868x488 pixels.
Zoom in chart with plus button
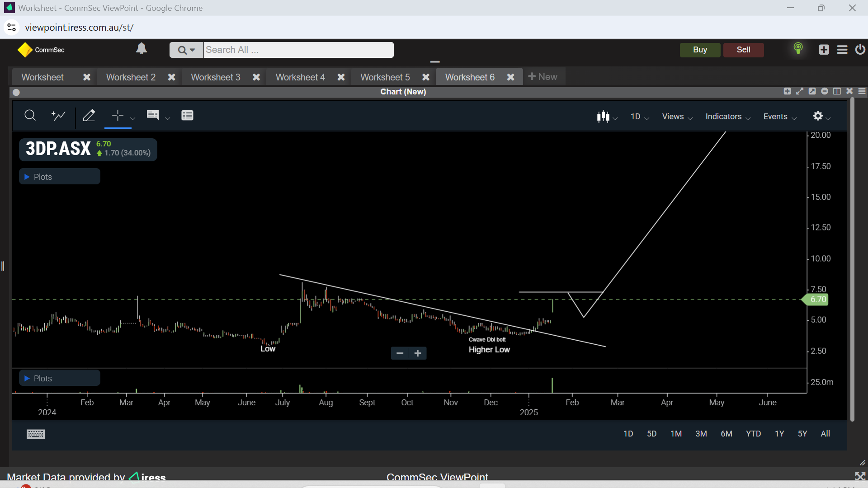[418, 353]
